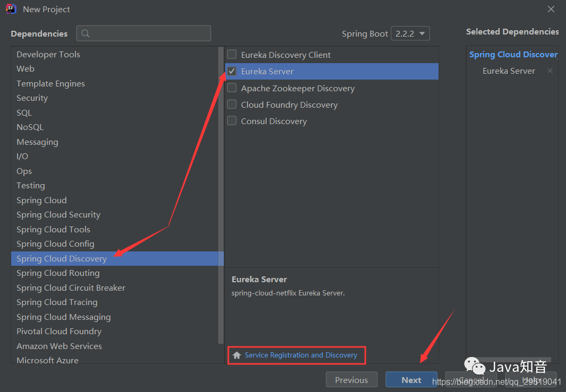Select the Spring Cloud Circuit Breaker category

coord(115,288)
